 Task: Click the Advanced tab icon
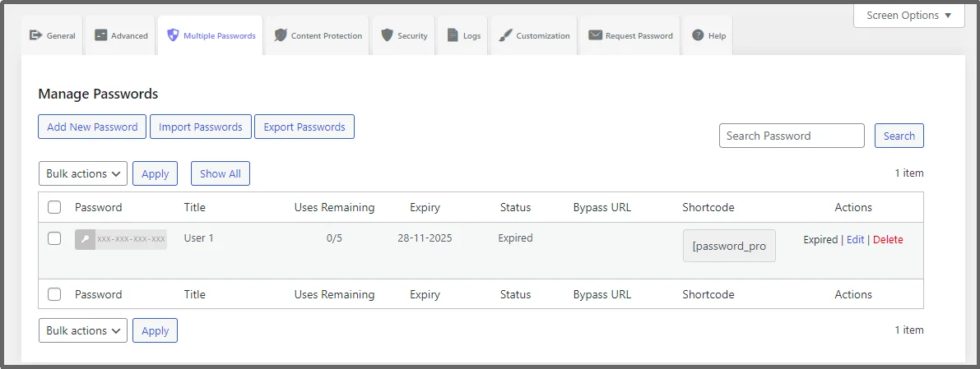pos(100,35)
